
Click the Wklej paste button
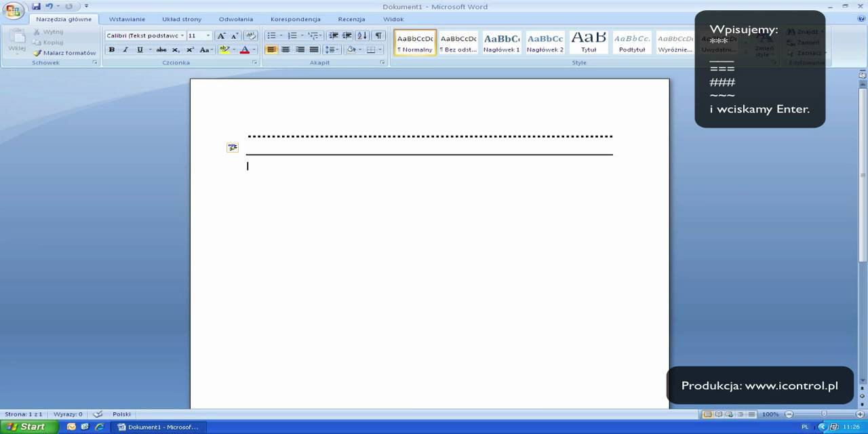pyautogui.click(x=16, y=41)
